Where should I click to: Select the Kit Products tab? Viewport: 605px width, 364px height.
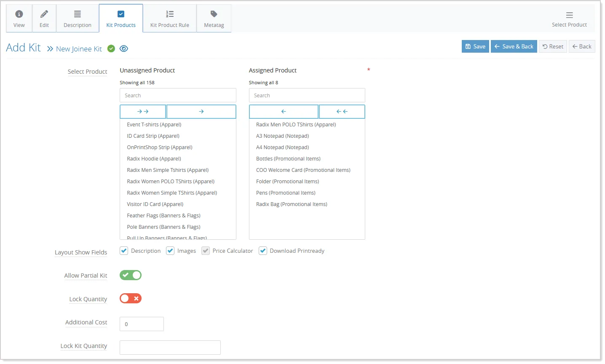click(121, 19)
